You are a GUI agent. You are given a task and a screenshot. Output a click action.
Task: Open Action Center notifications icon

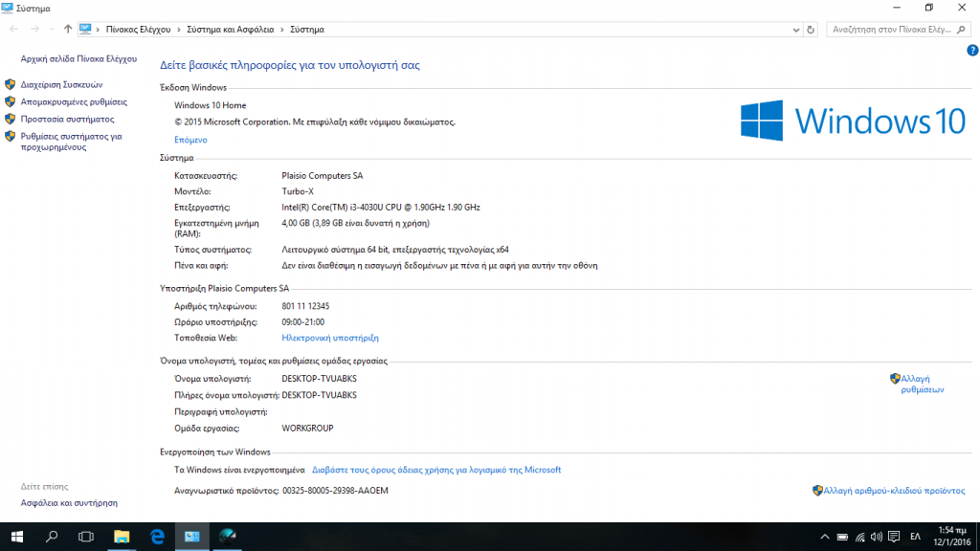tap(895, 537)
